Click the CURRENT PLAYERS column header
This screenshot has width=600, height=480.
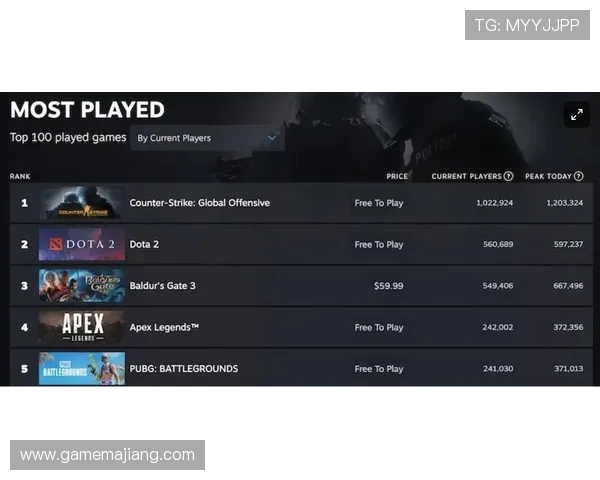point(466,176)
